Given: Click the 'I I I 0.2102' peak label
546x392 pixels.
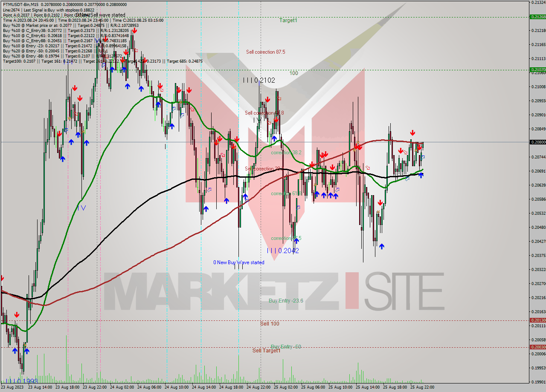Looking at the screenshot, I should (x=259, y=80).
